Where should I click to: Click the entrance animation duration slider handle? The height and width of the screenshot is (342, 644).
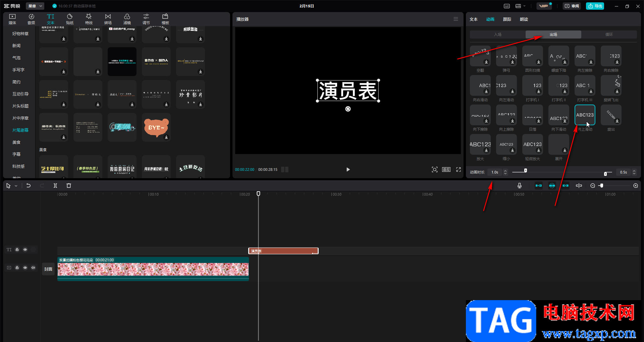pyautogui.click(x=526, y=170)
